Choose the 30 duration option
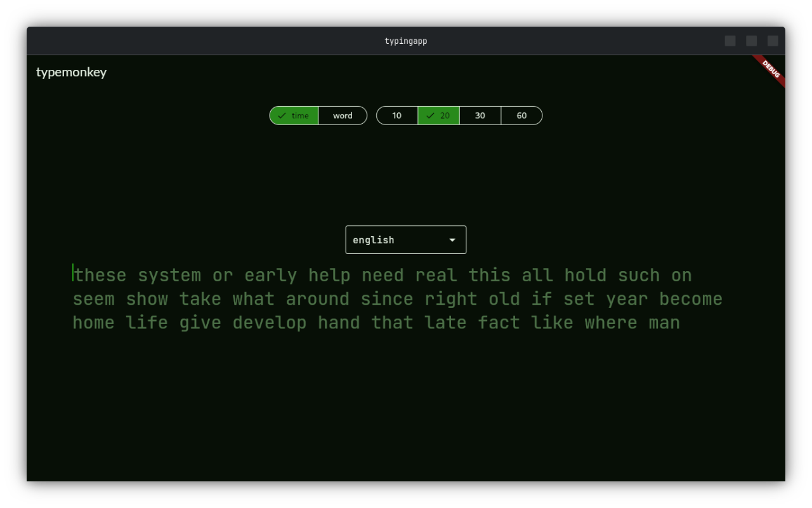This screenshot has width=812, height=508. click(x=480, y=116)
